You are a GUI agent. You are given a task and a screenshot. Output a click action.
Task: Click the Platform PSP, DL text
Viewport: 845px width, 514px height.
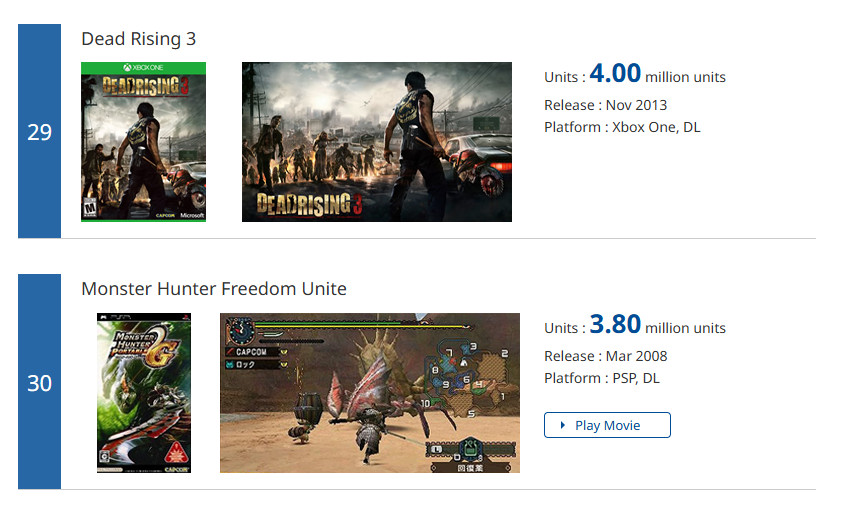[x=601, y=378]
